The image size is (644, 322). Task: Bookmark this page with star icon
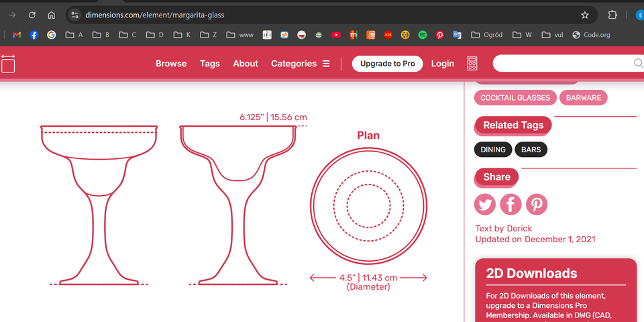585,15
